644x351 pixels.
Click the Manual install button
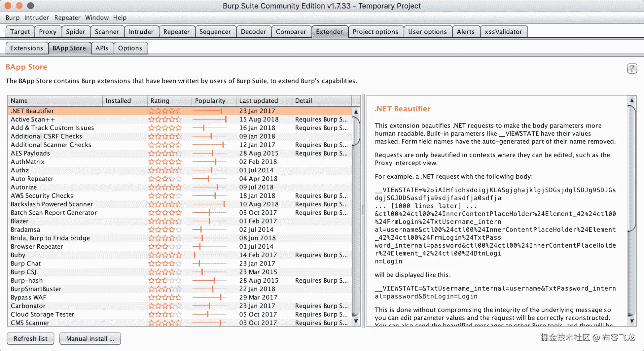pyautogui.click(x=90, y=338)
